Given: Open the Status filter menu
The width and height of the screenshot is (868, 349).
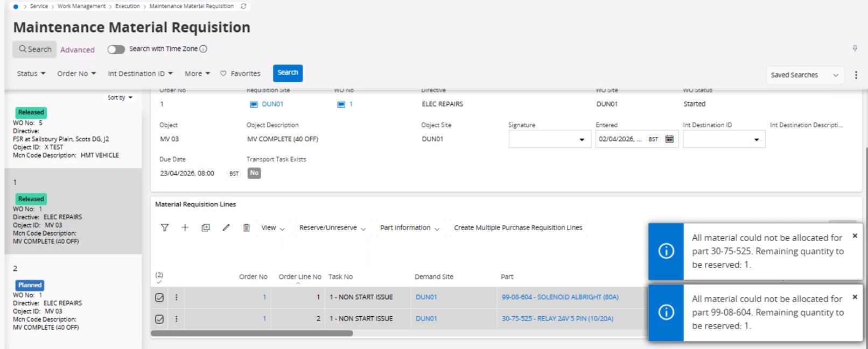Looking at the screenshot, I should tap(31, 74).
